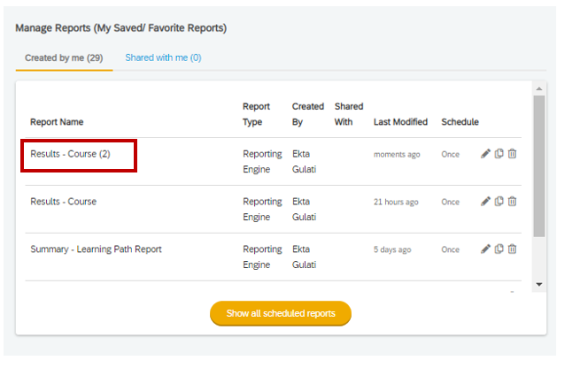Select the Created by me tab
Image resolution: width=588 pixels, height=368 pixels.
coord(64,57)
